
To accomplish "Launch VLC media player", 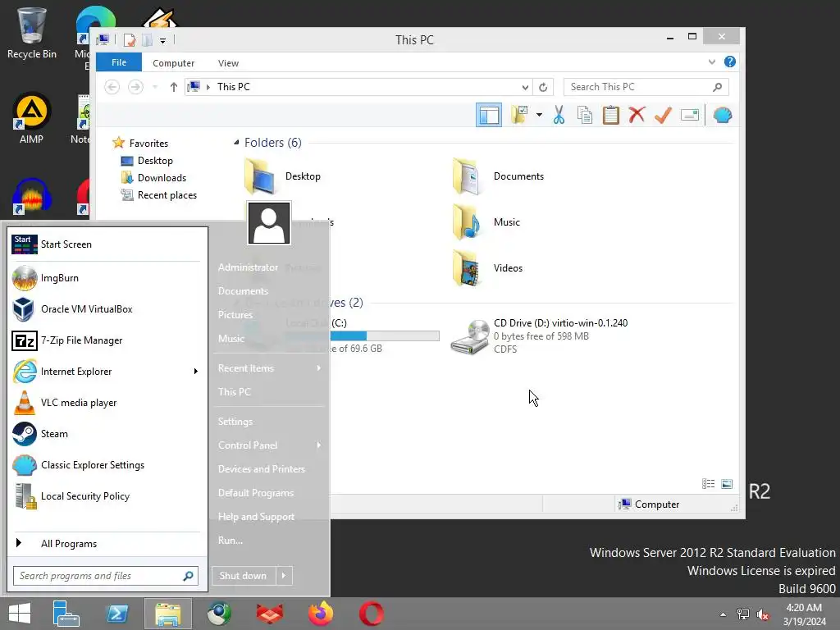I will pyautogui.click(x=106, y=402).
